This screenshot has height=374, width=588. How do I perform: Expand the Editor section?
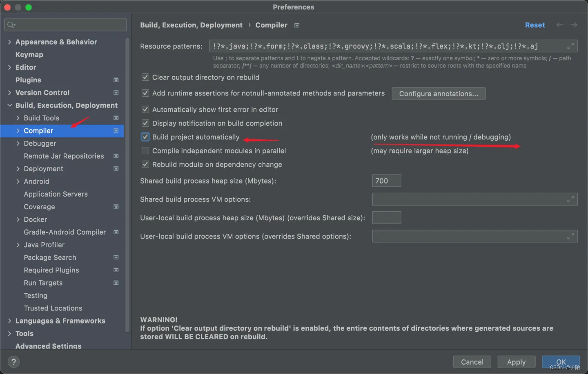[9, 67]
